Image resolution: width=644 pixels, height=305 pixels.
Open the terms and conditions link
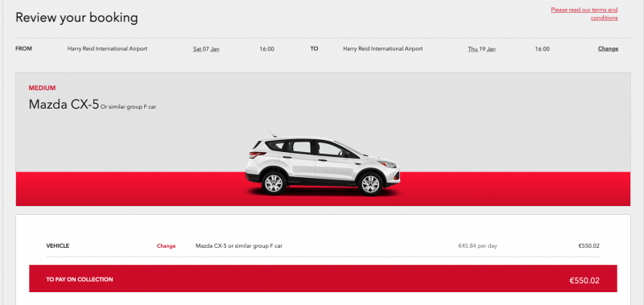(584, 14)
